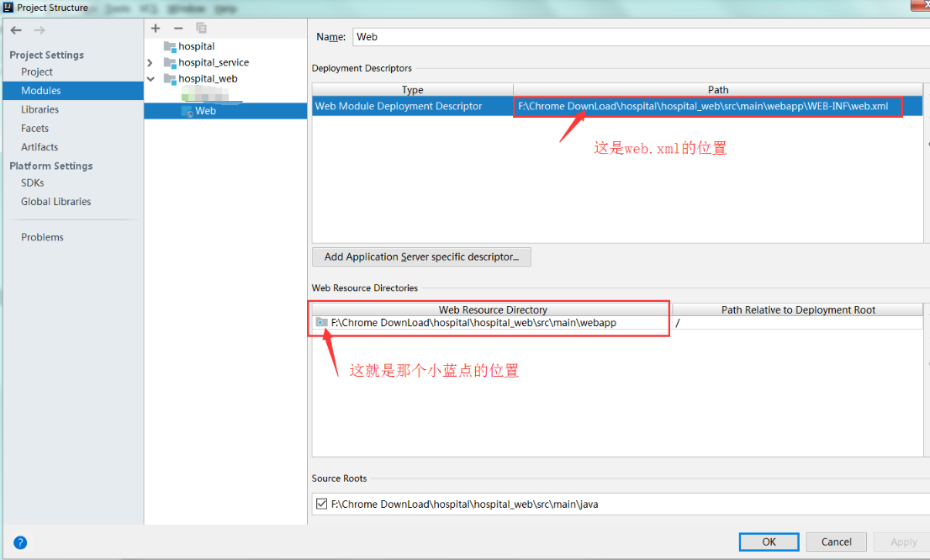Click the Cancel button
Image resolution: width=930 pixels, height=560 pixels.
click(x=837, y=542)
